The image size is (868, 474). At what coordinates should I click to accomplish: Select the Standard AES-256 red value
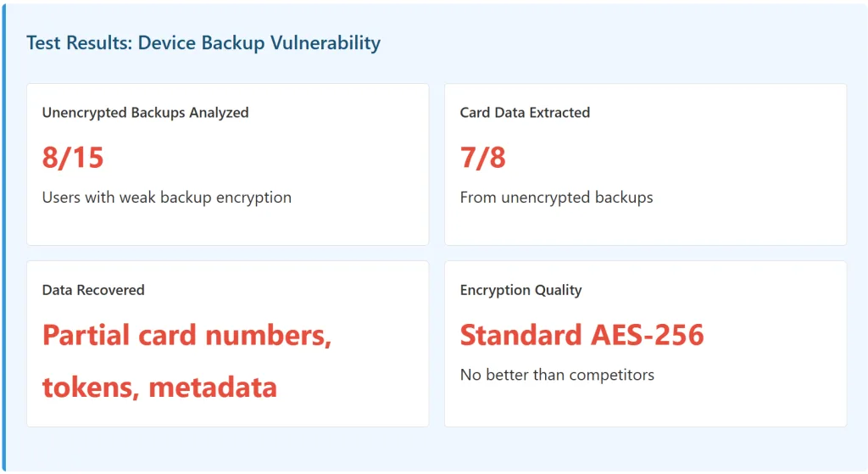click(x=581, y=335)
